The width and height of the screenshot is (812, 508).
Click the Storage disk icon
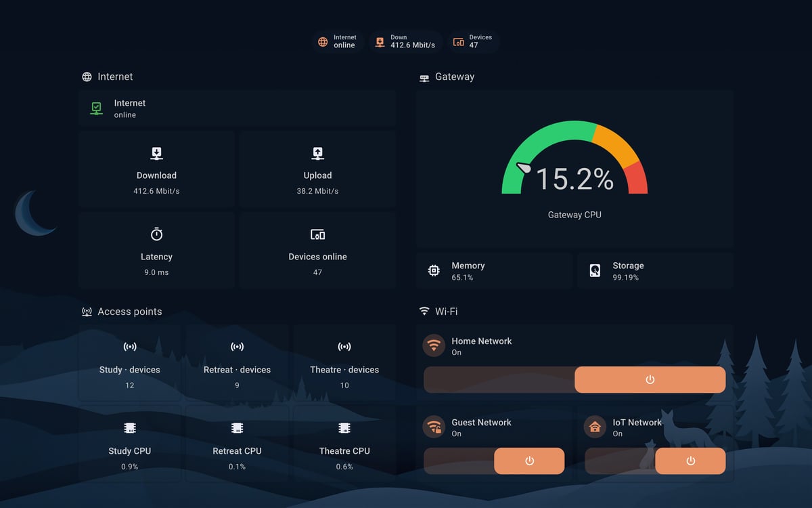(595, 271)
